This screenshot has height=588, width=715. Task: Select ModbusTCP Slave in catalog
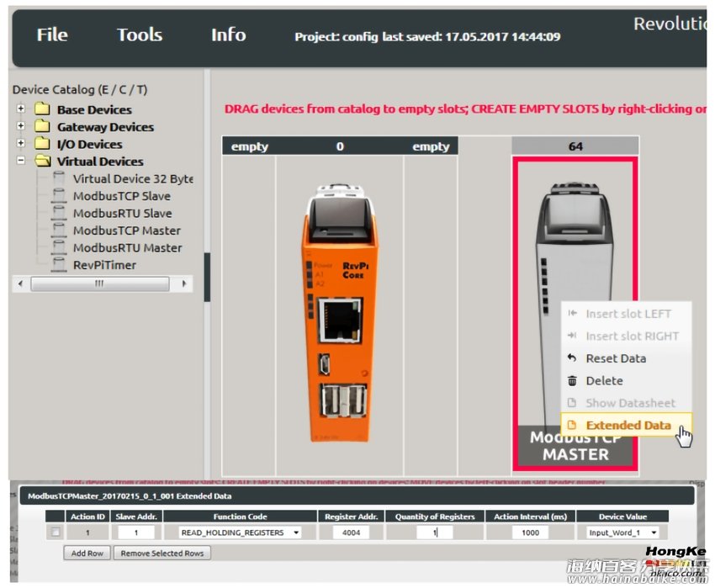[122, 196]
